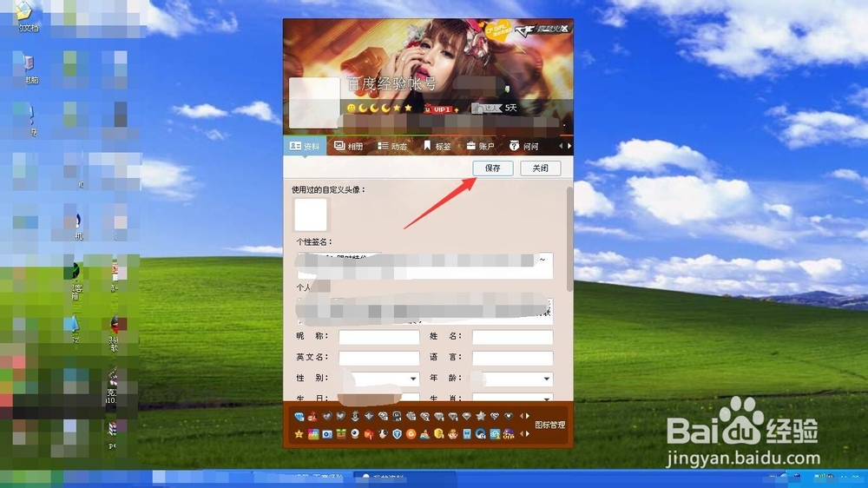Click the blue Q browser icon
This screenshot has width=868, height=488.
tap(481, 433)
